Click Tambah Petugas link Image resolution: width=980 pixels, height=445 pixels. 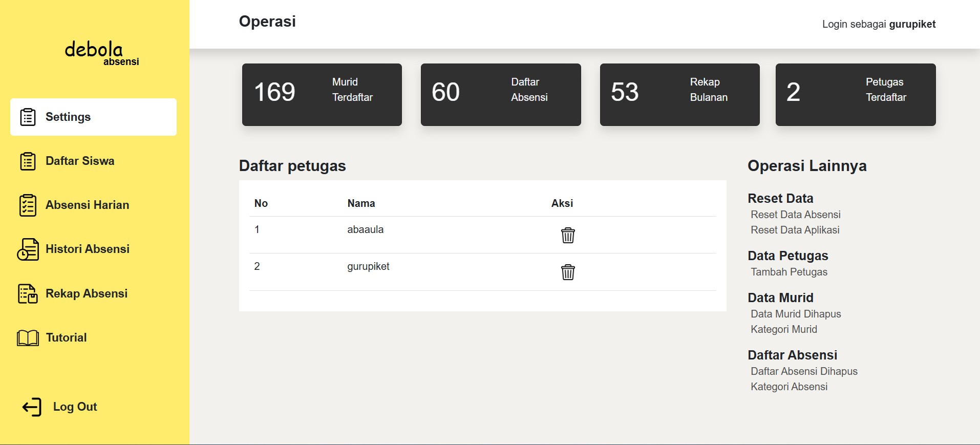click(789, 272)
